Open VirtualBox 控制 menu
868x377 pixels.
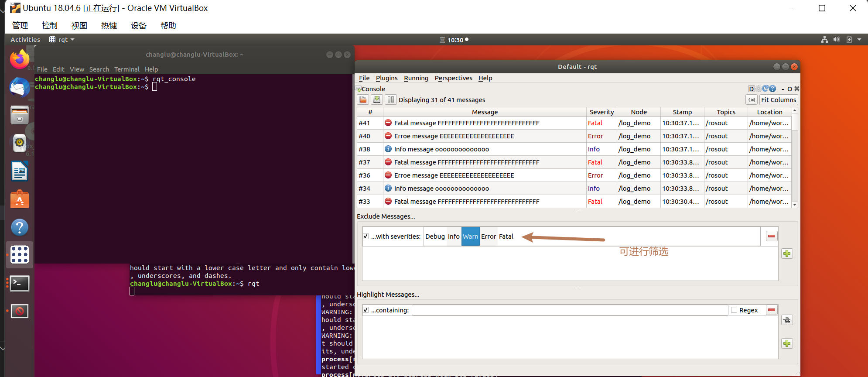49,25
